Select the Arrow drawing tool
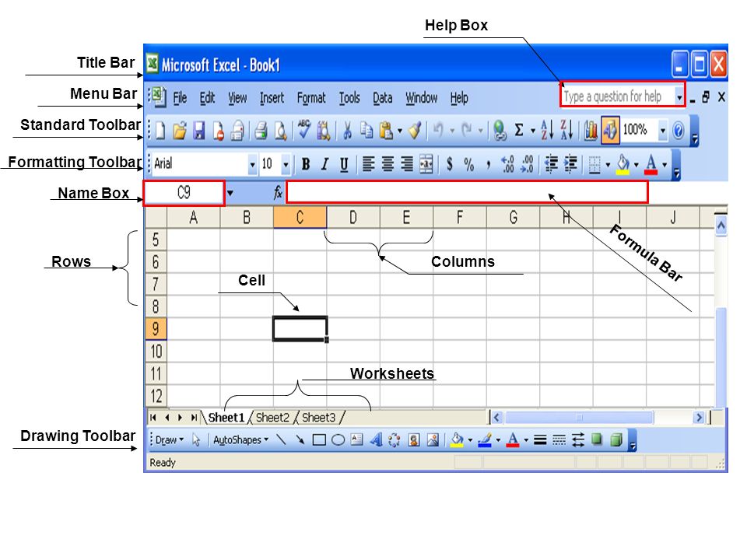Screen dimensions: 747x560 coord(300,440)
